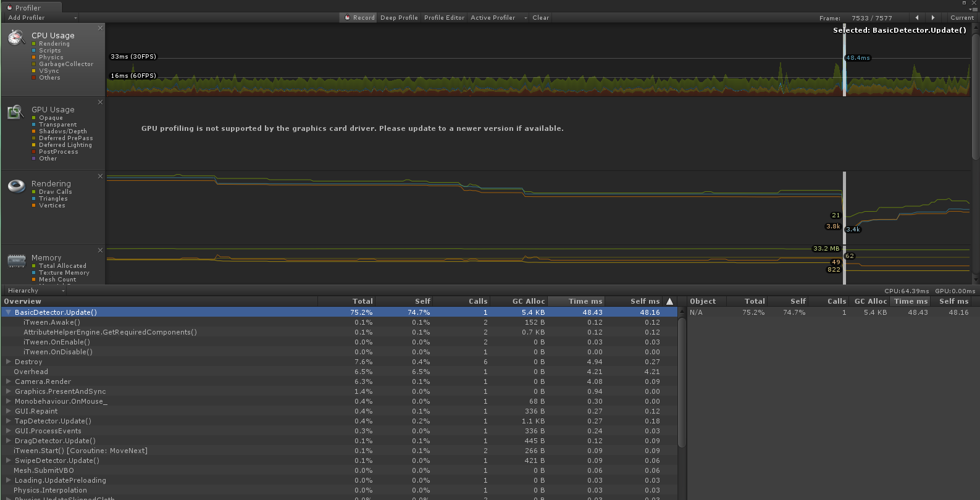
Task: Expand the Graphics.PresentAndSync row
Action: [x=9, y=391]
